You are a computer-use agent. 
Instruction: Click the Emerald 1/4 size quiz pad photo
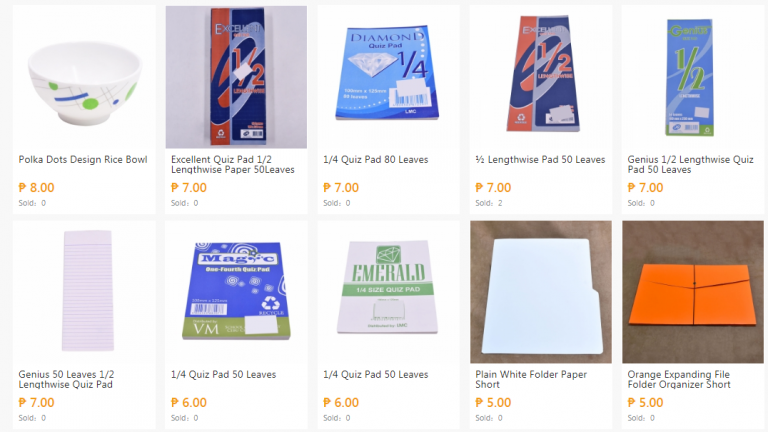[x=388, y=292]
